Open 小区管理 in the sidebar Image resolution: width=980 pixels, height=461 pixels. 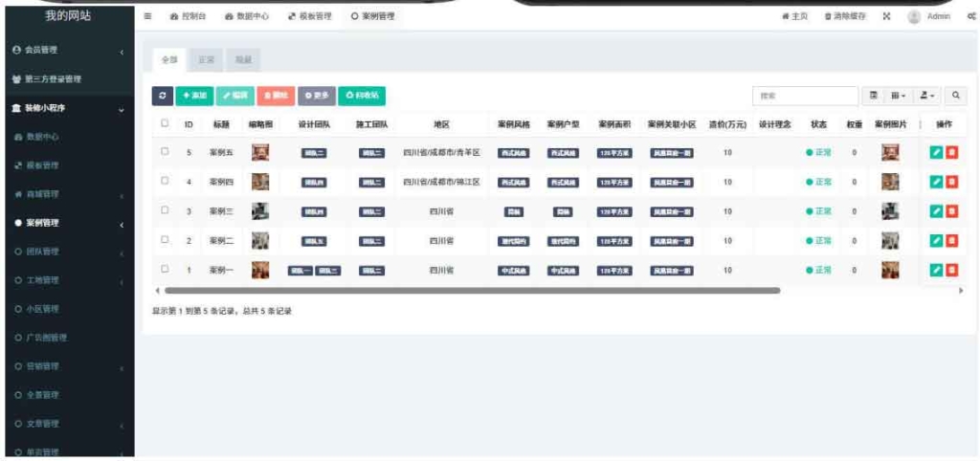[69, 309]
